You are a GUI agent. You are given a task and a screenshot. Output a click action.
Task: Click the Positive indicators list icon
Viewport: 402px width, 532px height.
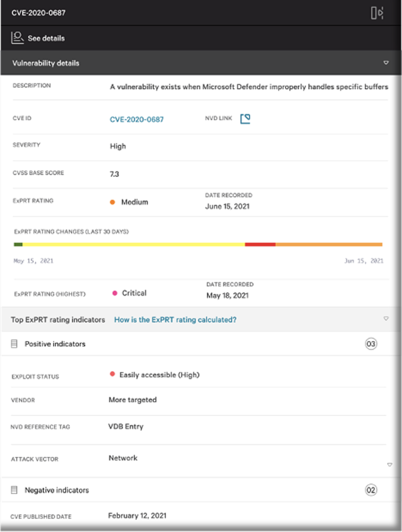click(x=14, y=344)
